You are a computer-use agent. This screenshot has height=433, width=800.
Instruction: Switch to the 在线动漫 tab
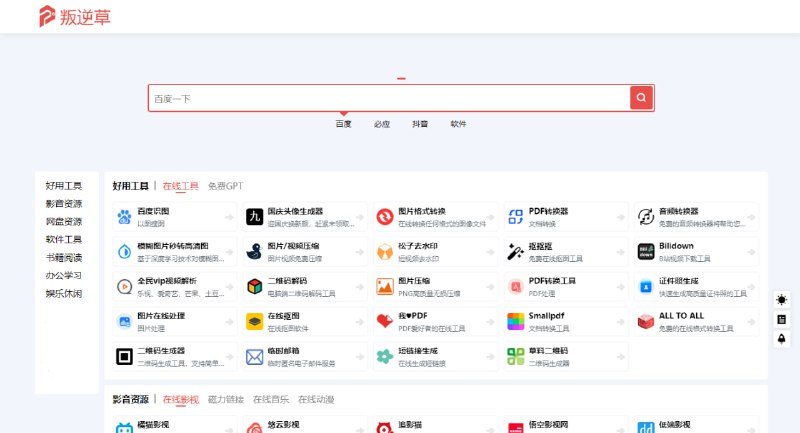point(316,399)
